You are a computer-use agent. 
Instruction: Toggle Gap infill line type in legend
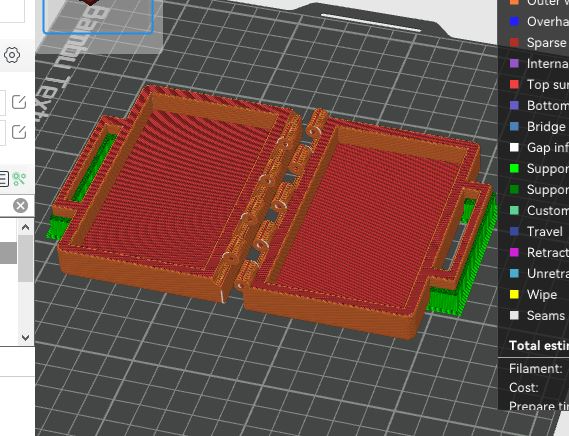(x=540, y=147)
